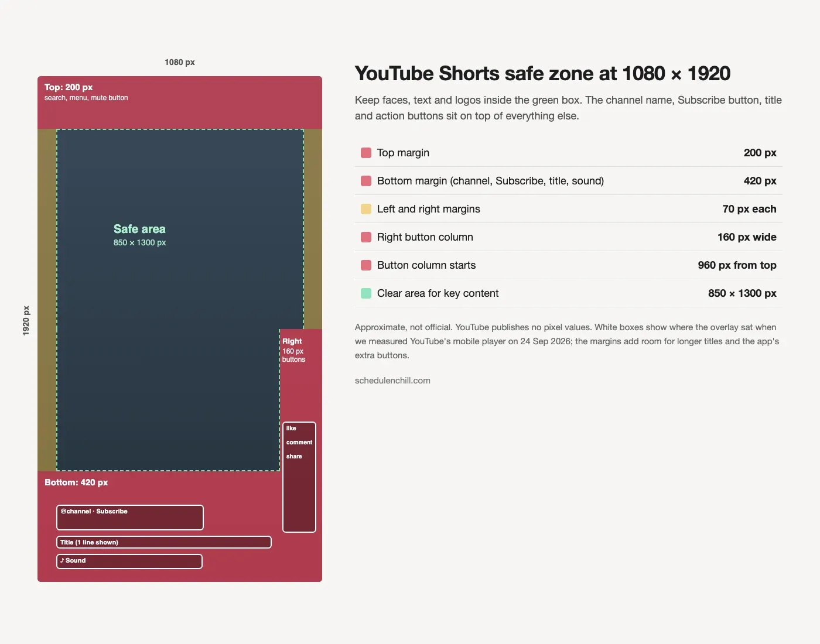Click the 'Left and right margins' row label
Screen dimensions: 820x644
[429, 209]
